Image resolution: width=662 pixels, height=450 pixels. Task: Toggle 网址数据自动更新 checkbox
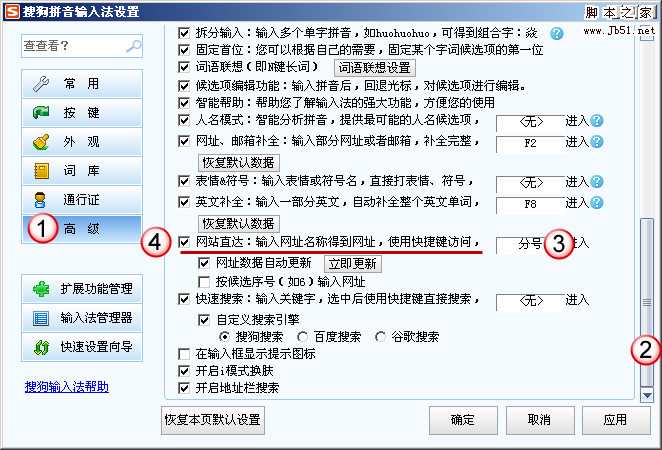(204, 263)
